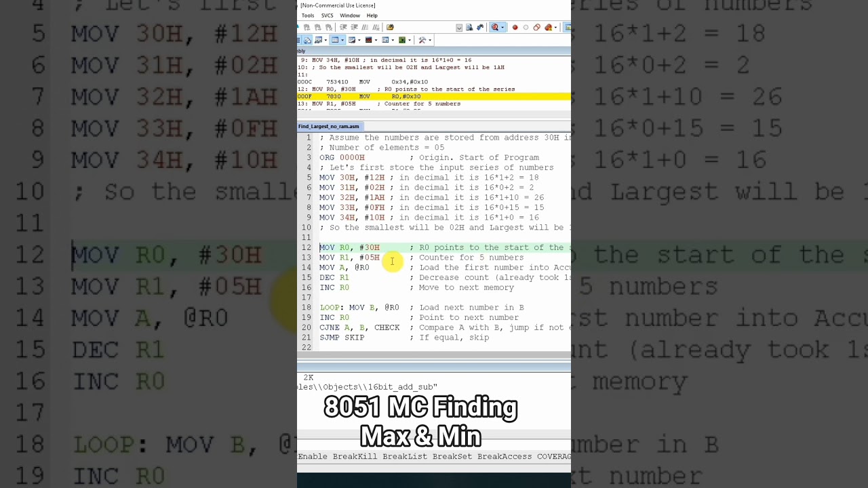Expand the Memory windows dropdown
Screen dimensions: 868x488
pyautogui.click(x=342, y=40)
